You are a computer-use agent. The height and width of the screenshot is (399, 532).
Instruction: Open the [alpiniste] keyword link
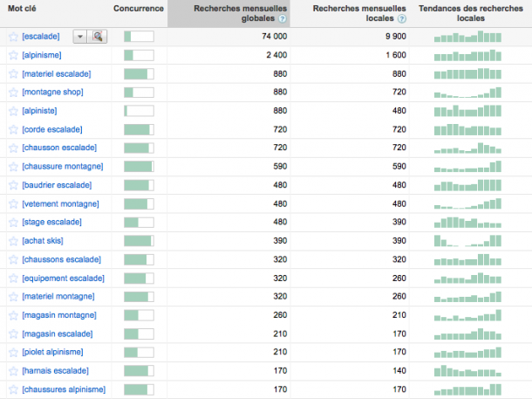40,111
